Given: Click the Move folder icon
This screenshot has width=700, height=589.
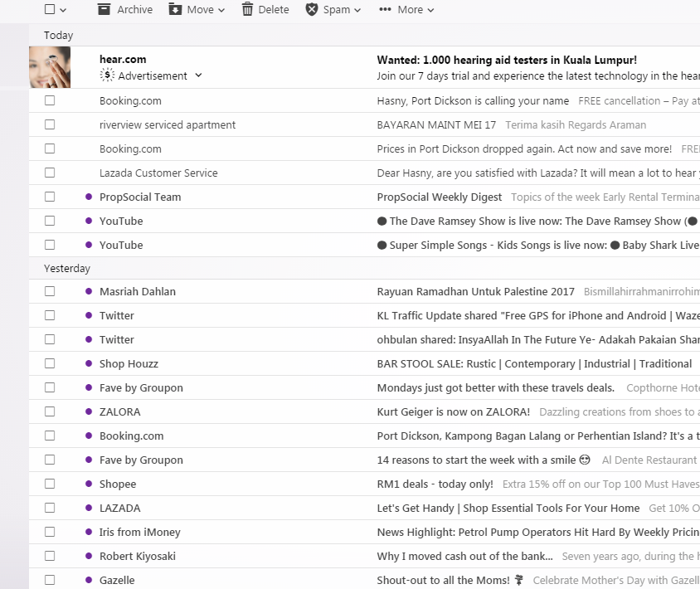Looking at the screenshot, I should pos(177,9).
